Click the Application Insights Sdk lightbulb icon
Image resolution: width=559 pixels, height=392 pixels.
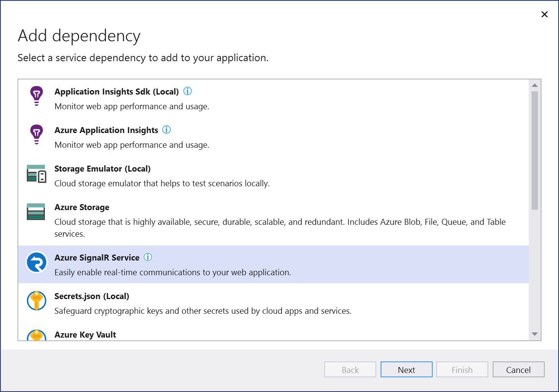point(36,95)
